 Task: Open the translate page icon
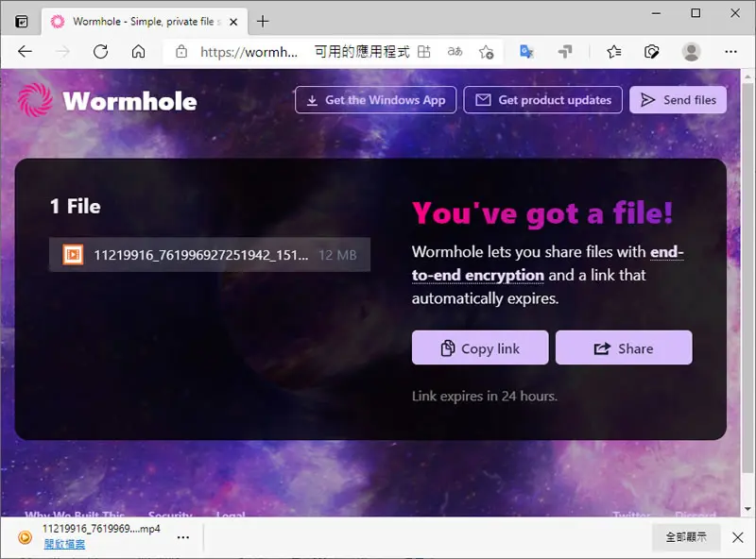(526, 52)
